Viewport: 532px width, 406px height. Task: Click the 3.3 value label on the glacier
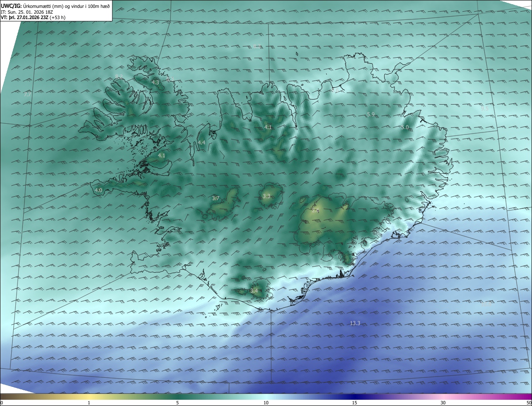tap(266, 196)
